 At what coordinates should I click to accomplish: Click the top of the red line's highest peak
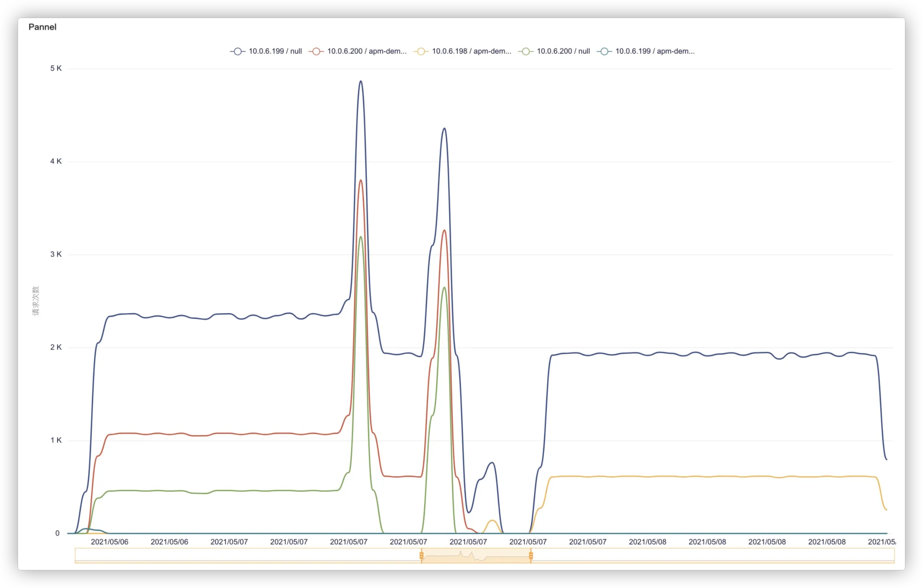(361, 180)
